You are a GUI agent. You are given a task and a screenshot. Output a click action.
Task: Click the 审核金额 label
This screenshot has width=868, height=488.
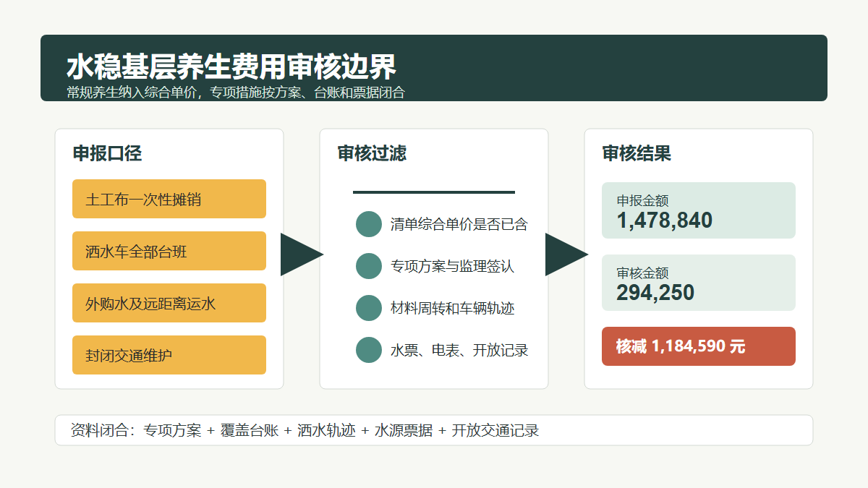coord(642,273)
